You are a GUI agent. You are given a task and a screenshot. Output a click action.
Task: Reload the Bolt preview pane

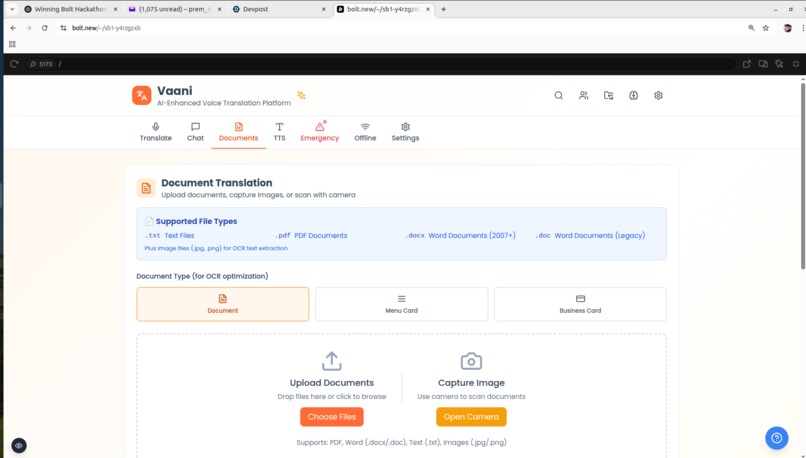click(14, 64)
